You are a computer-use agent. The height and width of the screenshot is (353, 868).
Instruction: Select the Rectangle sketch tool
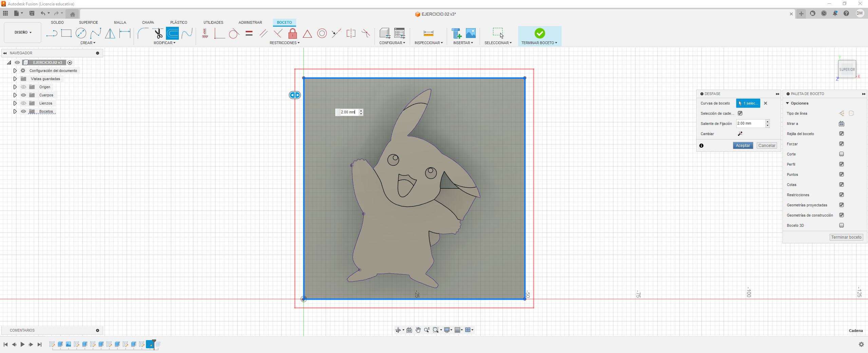tap(66, 33)
